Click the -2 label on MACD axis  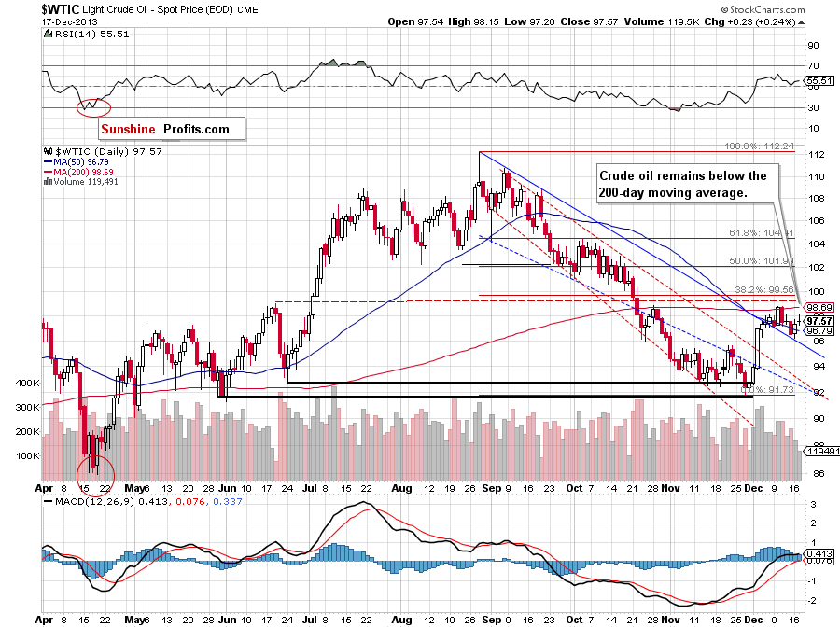[813, 601]
